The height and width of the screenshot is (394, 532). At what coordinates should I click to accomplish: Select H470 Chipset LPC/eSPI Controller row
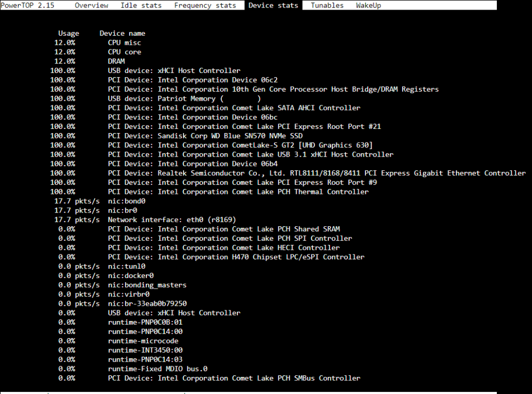211,257
